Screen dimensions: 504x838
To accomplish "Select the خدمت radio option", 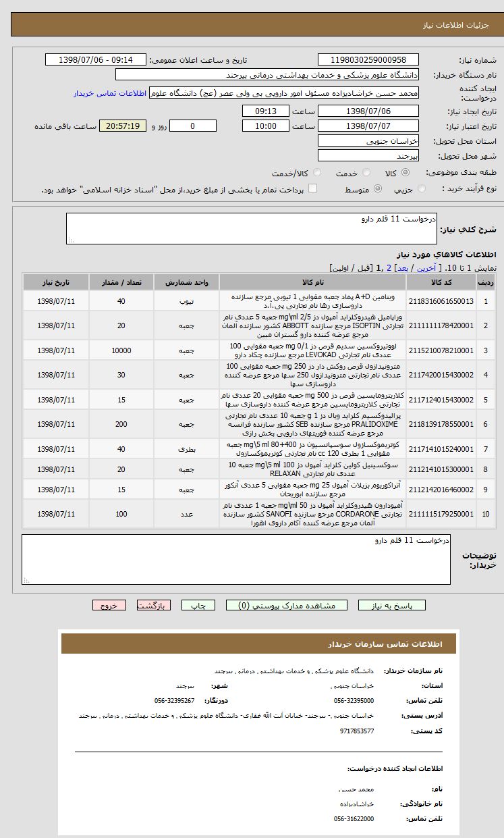I will [366, 174].
